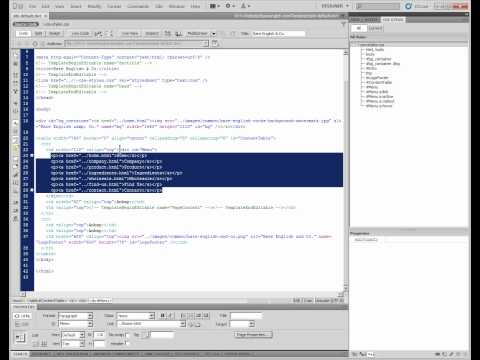Click the Home icon beside the Address bar
Image resolution: width=480 pixels, height=360 pixels.
pos(42,44)
